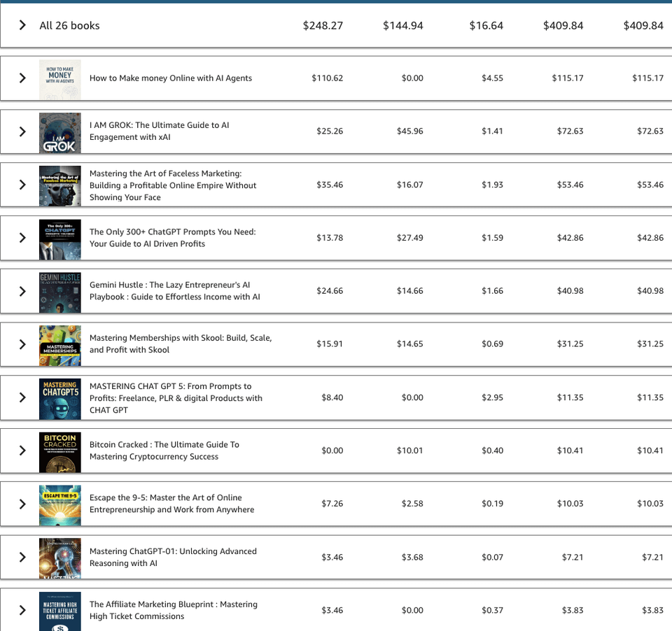
Task: Click the "I AM GROK" cover thumbnail
Action: click(59, 132)
